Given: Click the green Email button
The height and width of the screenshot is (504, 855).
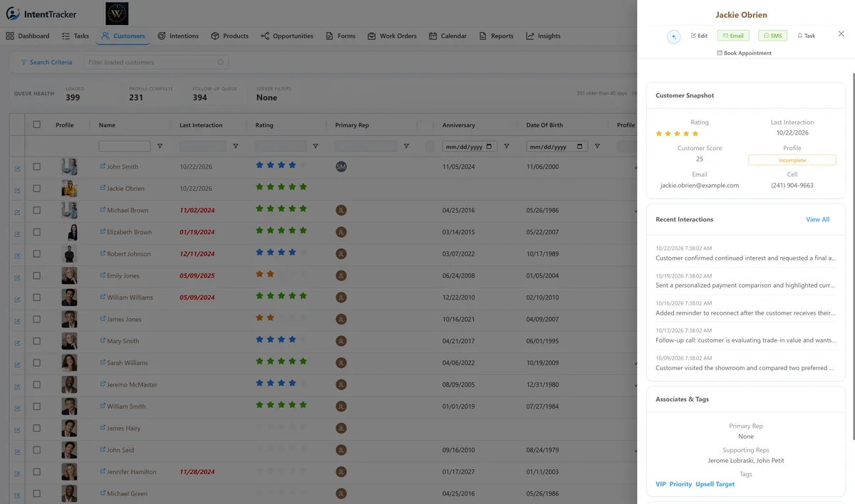Looking at the screenshot, I should coord(732,36).
